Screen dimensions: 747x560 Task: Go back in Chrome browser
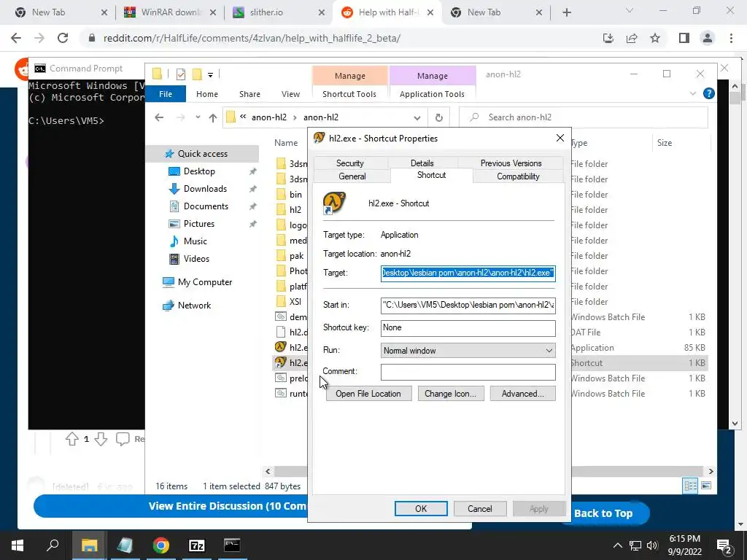tap(16, 38)
